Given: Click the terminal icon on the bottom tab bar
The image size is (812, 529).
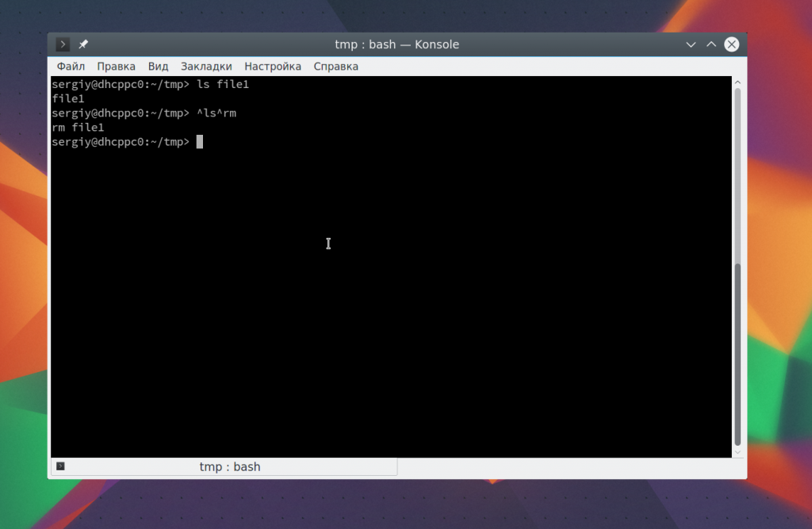Looking at the screenshot, I should point(60,466).
